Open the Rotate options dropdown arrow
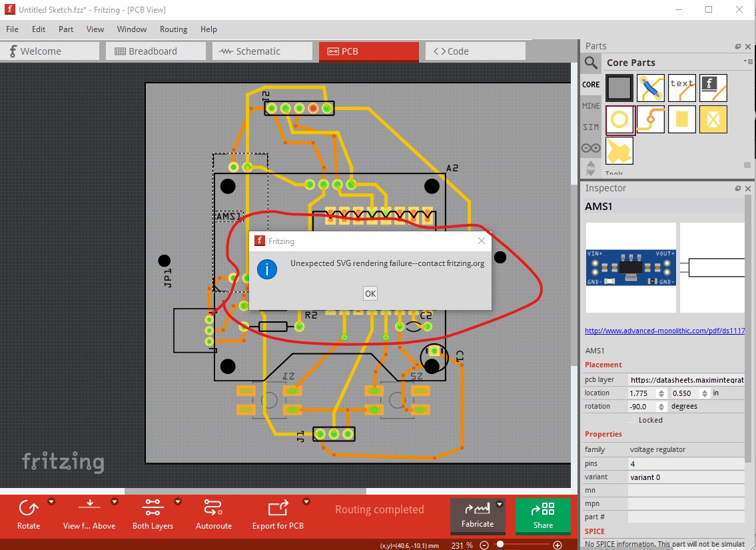This screenshot has height=550, width=756. point(51,502)
